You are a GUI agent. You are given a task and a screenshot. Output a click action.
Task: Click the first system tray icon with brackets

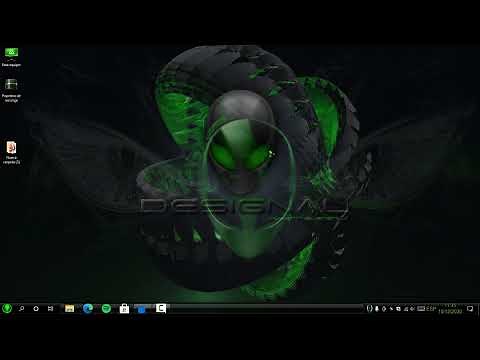click(x=369, y=309)
